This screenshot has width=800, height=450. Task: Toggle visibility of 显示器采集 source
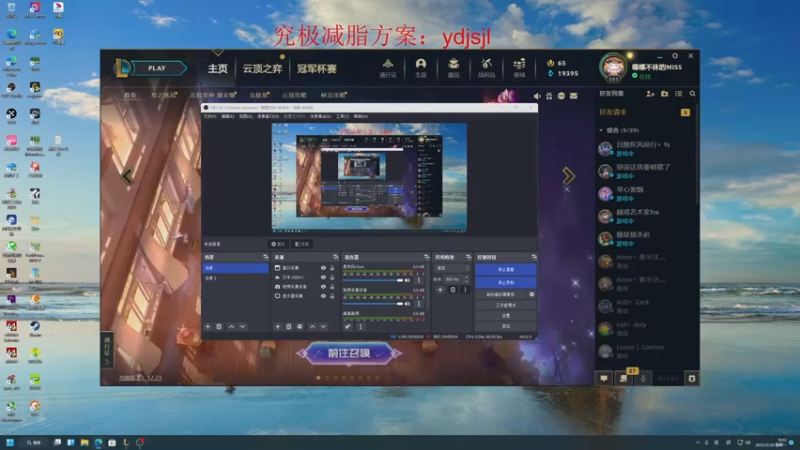click(323, 296)
